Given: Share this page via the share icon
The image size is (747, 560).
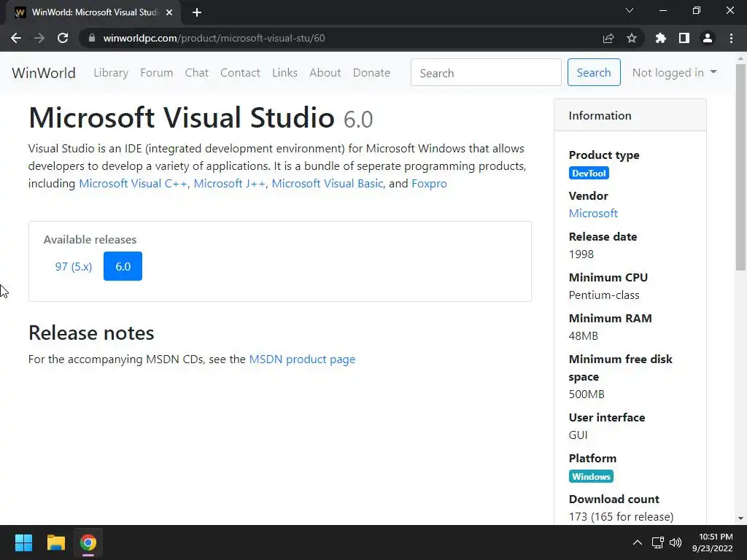Looking at the screenshot, I should 608,38.
